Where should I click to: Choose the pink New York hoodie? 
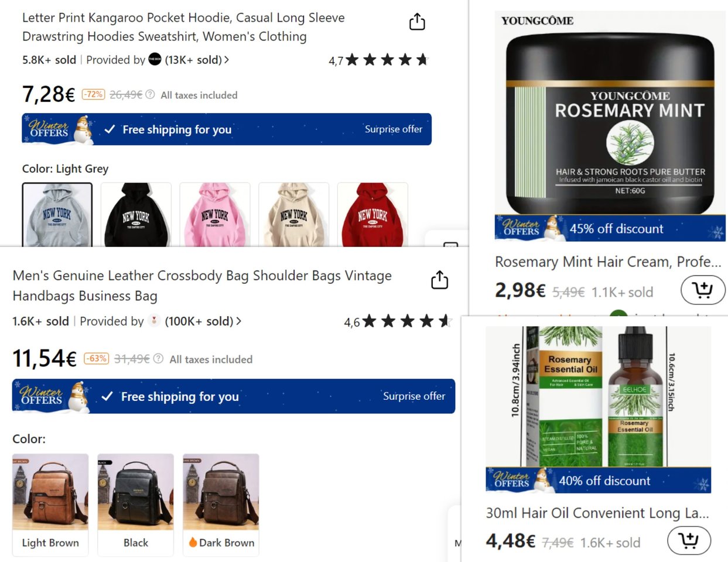(215, 214)
